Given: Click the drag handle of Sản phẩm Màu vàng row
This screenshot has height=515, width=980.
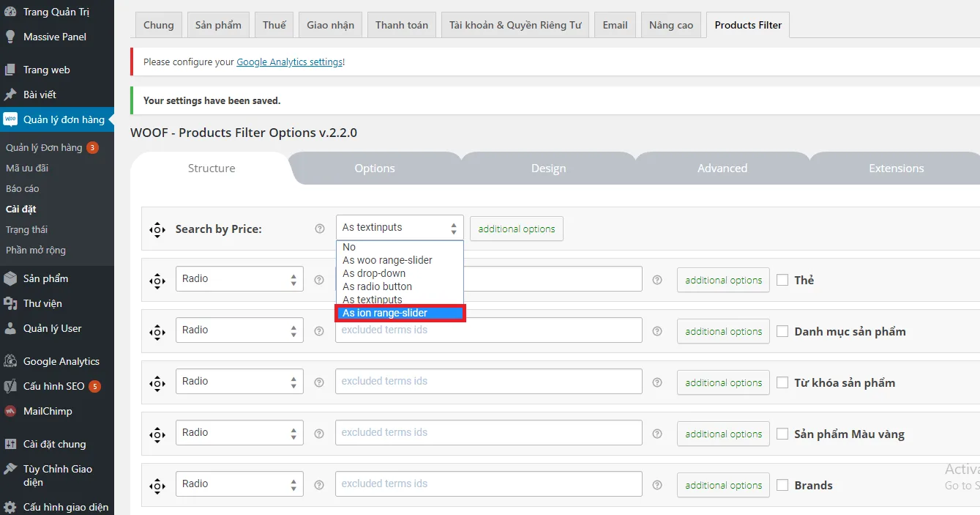Looking at the screenshot, I should [157, 434].
